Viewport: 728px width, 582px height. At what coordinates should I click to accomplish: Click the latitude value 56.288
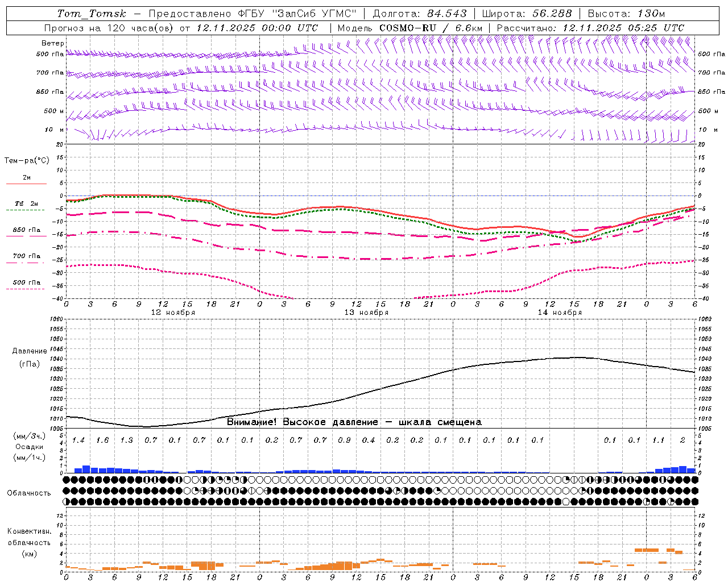click(552, 14)
